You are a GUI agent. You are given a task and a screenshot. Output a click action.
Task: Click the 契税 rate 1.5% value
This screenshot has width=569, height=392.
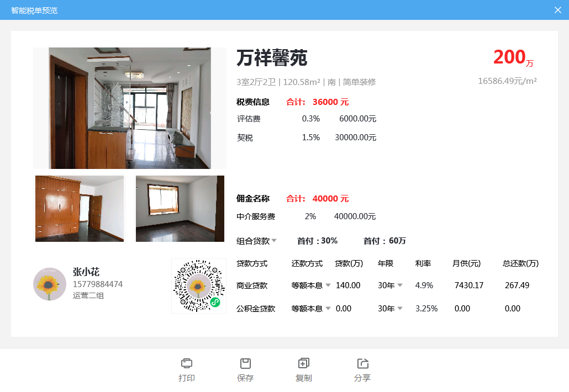[x=311, y=137]
